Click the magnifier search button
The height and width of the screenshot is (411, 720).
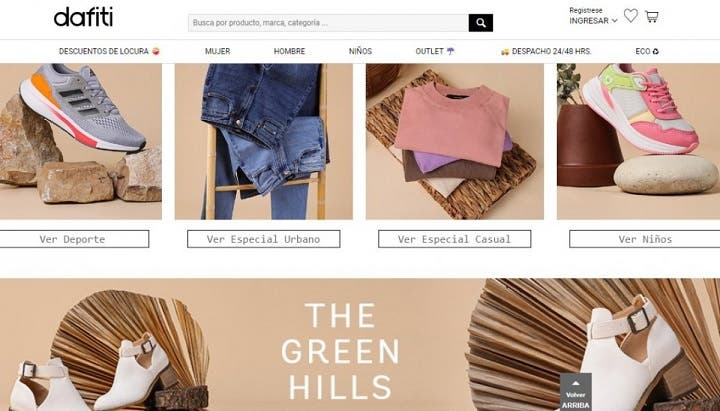tap(481, 23)
